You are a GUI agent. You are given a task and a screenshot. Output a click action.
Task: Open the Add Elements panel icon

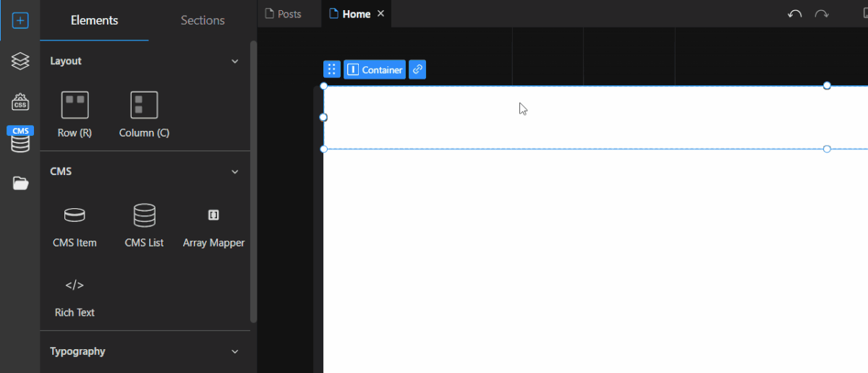[x=20, y=20]
